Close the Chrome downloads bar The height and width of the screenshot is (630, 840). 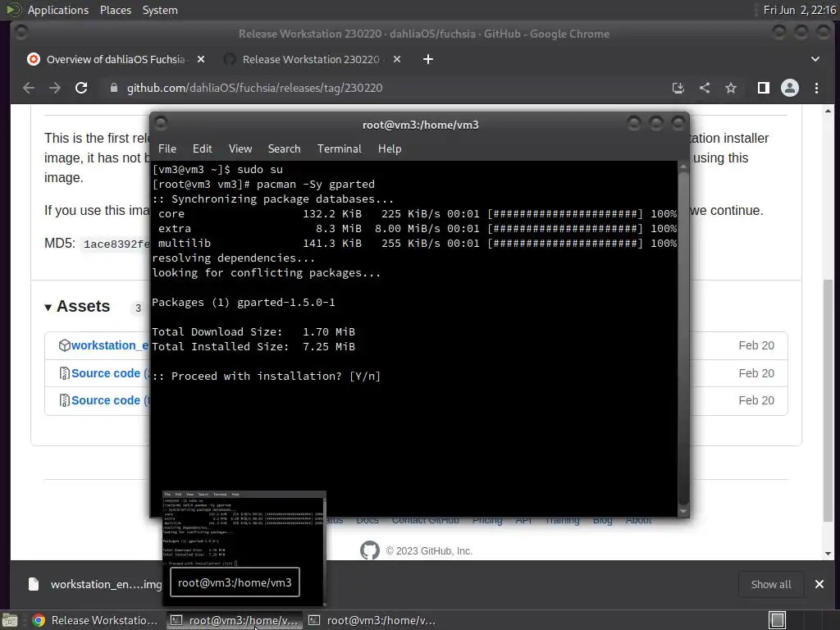click(819, 584)
